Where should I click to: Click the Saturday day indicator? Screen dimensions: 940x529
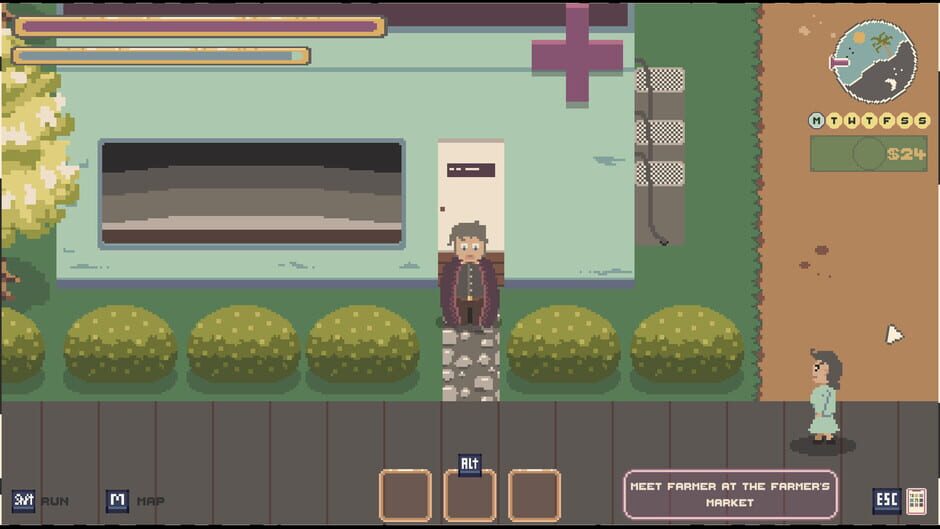pos(905,121)
